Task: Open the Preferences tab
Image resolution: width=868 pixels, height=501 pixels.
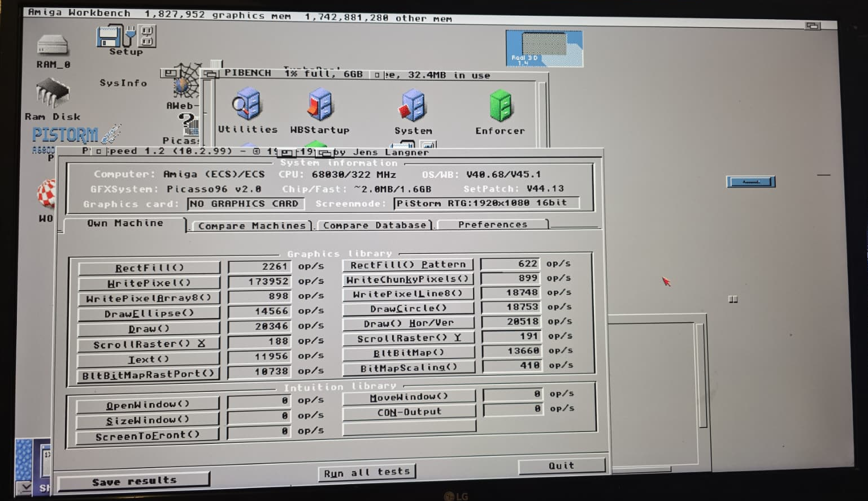Action: 492,224
